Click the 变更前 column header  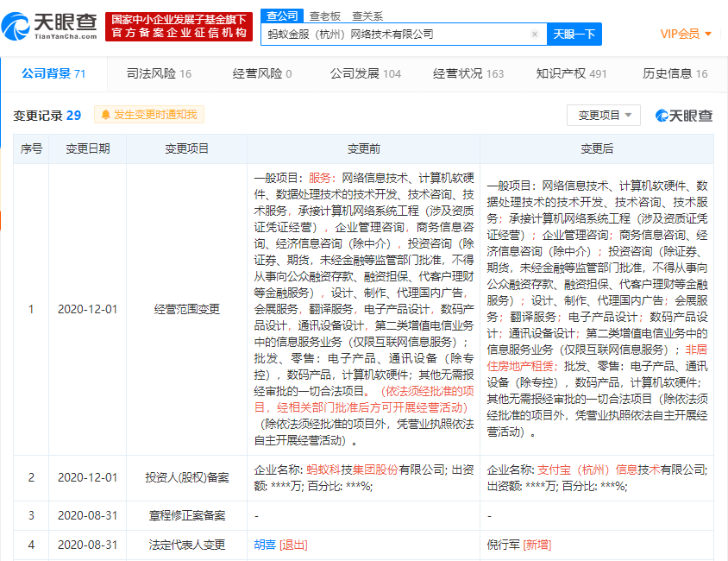(x=363, y=148)
